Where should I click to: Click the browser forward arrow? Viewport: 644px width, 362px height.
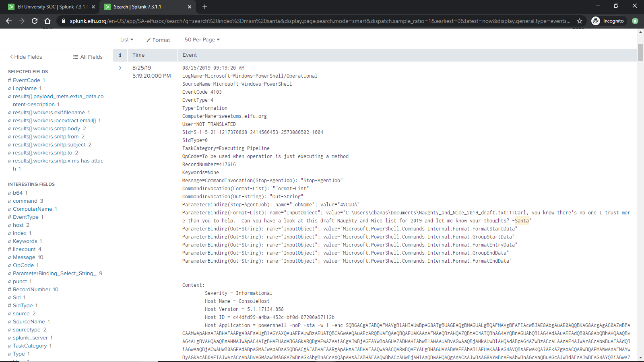(22, 21)
